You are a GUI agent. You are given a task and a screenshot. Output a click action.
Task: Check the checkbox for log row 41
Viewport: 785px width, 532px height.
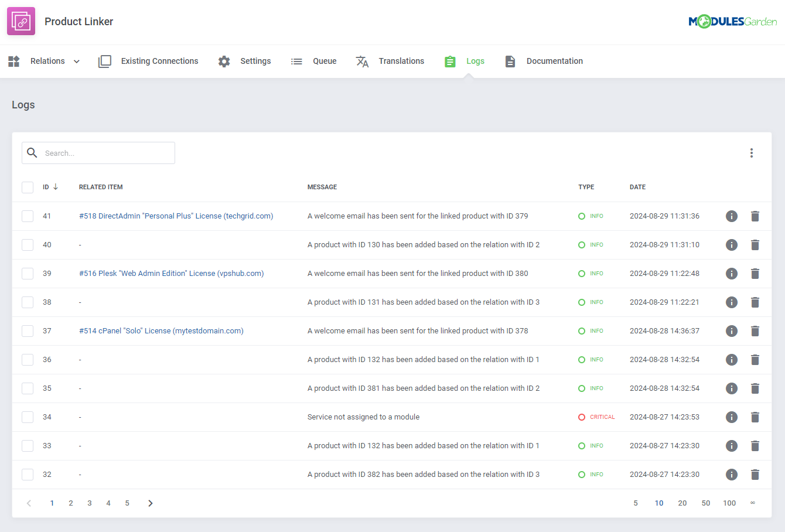point(28,216)
